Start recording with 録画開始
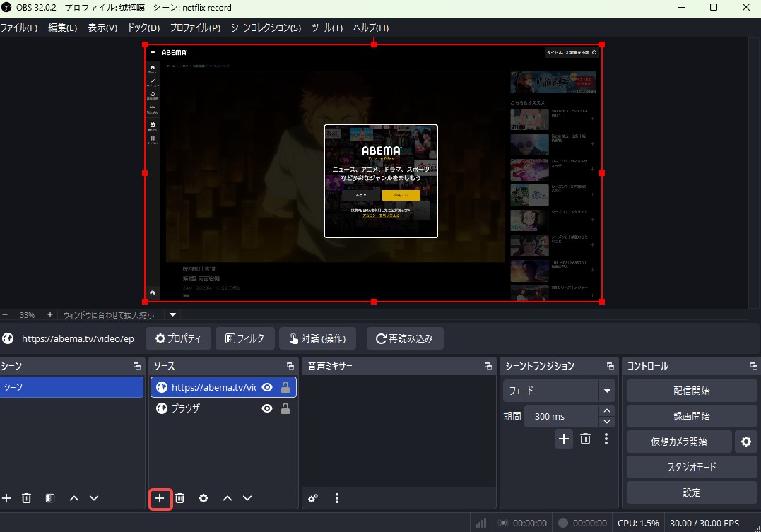 (691, 415)
